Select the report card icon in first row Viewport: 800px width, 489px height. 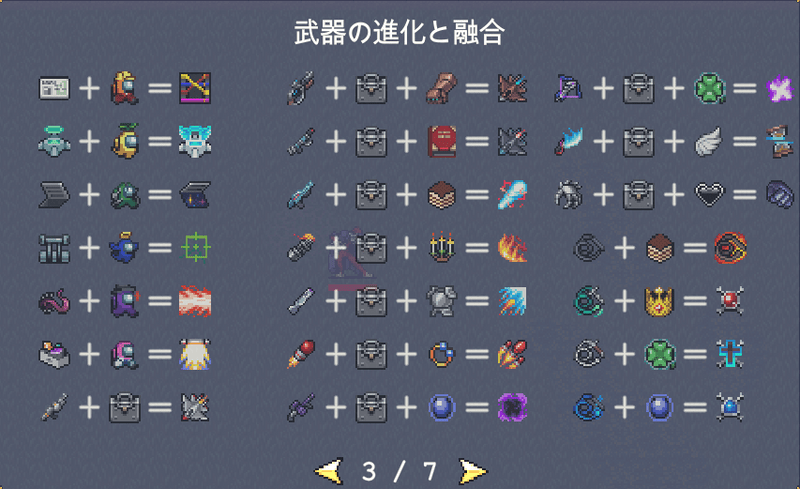pos(54,88)
